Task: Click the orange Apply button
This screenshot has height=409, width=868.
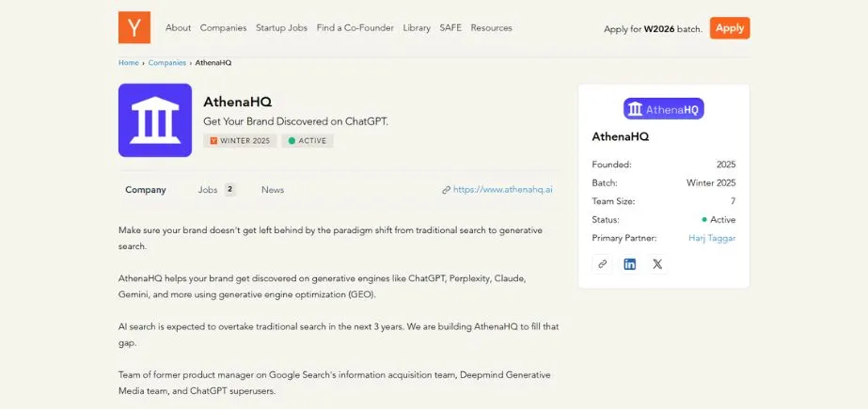Action: pyautogui.click(x=730, y=28)
